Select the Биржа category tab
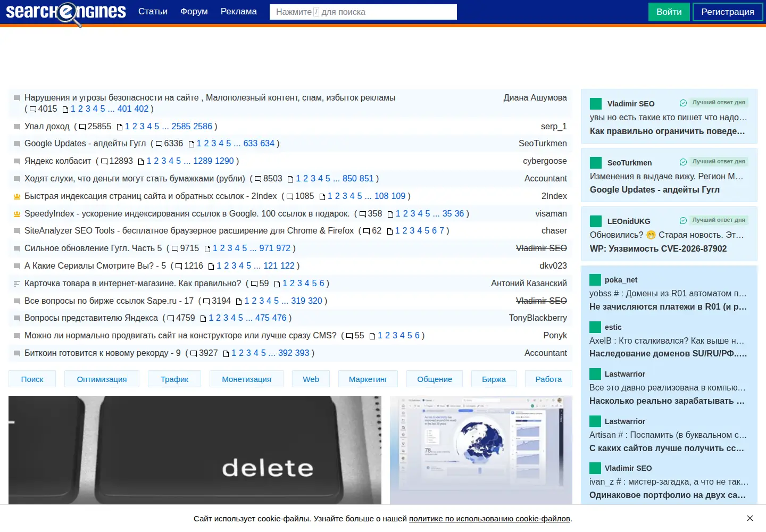Image resolution: width=766 pixels, height=532 pixels. (494, 379)
